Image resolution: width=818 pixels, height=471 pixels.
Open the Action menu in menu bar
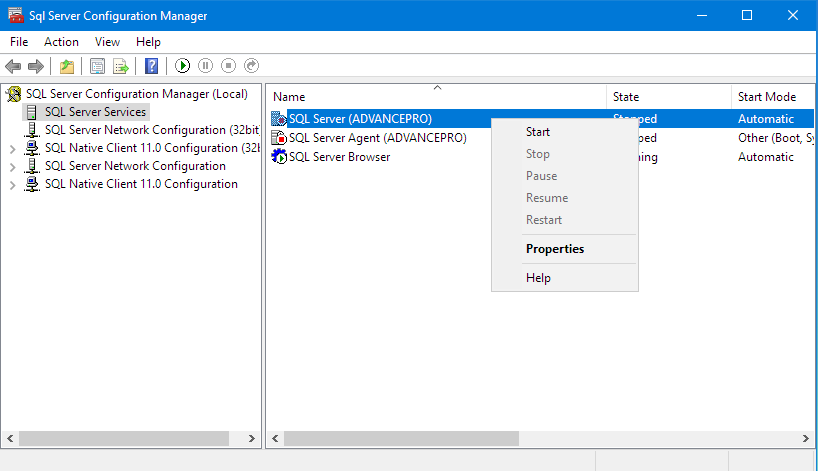61,42
